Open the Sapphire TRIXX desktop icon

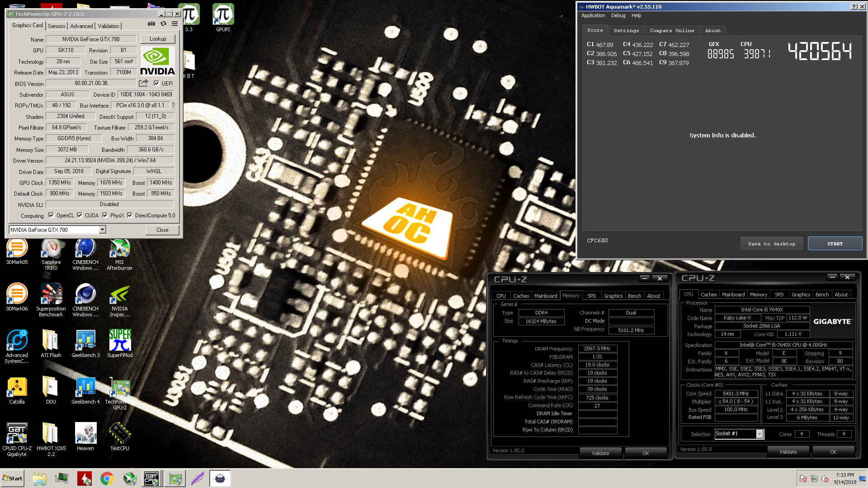(x=51, y=254)
